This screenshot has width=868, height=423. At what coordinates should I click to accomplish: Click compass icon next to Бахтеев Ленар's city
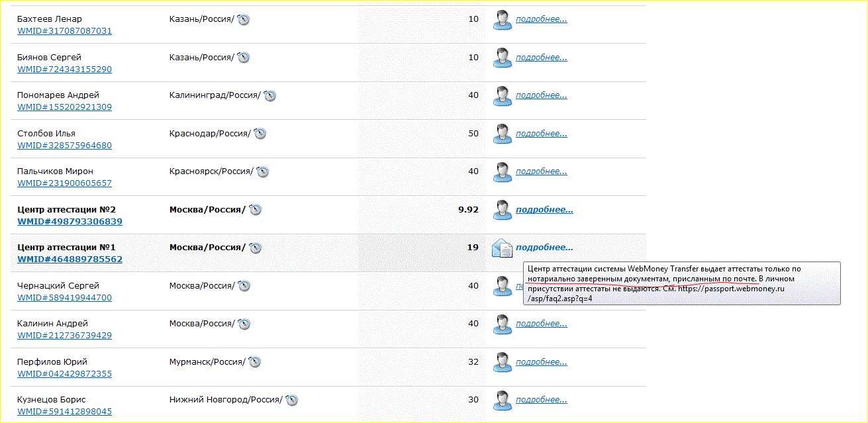(x=244, y=20)
